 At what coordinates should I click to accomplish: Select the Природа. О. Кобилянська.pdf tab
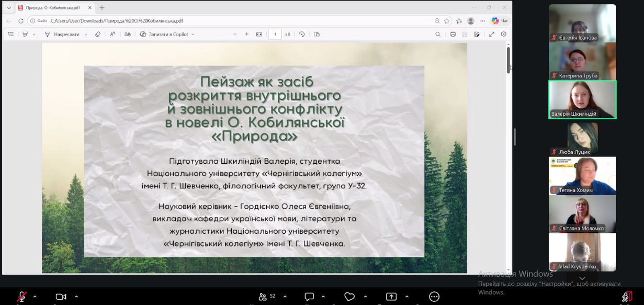point(51,8)
